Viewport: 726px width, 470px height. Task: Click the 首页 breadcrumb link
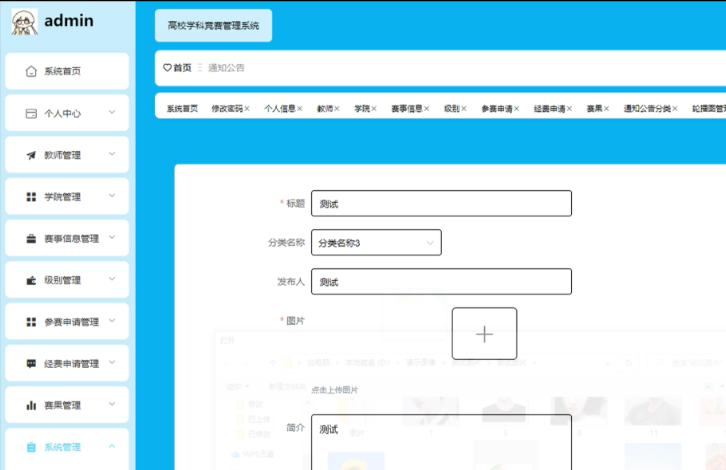coord(181,68)
